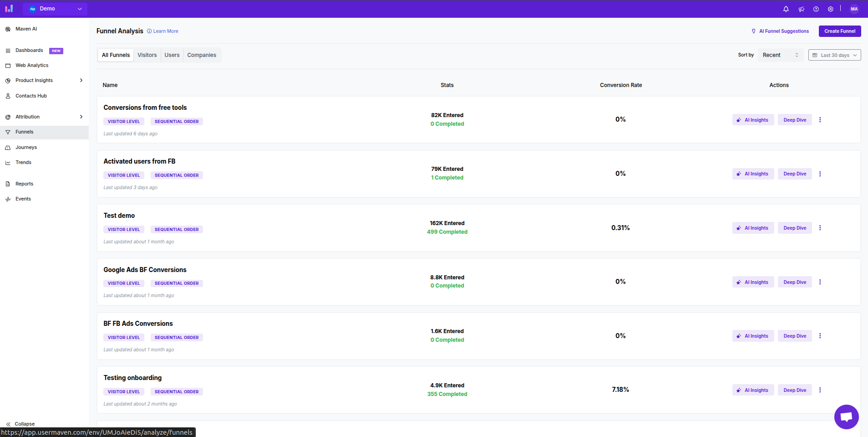This screenshot has height=437, width=868.
Task: Click the MA user avatar
Action: (854, 9)
